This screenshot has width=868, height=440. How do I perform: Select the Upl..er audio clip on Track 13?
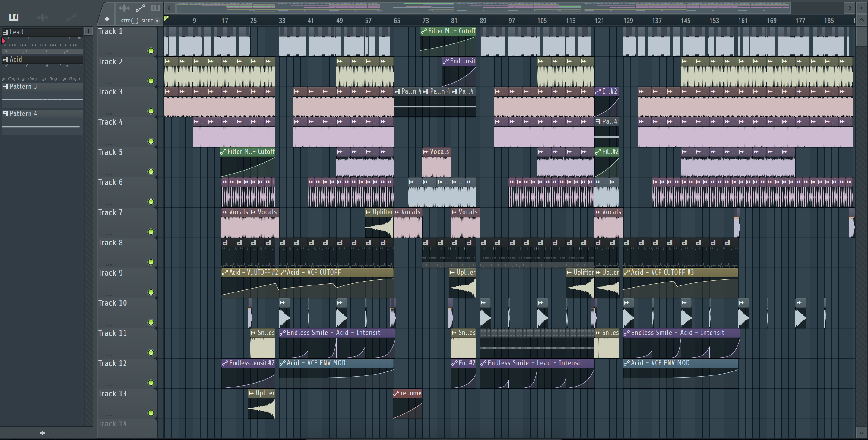point(261,403)
